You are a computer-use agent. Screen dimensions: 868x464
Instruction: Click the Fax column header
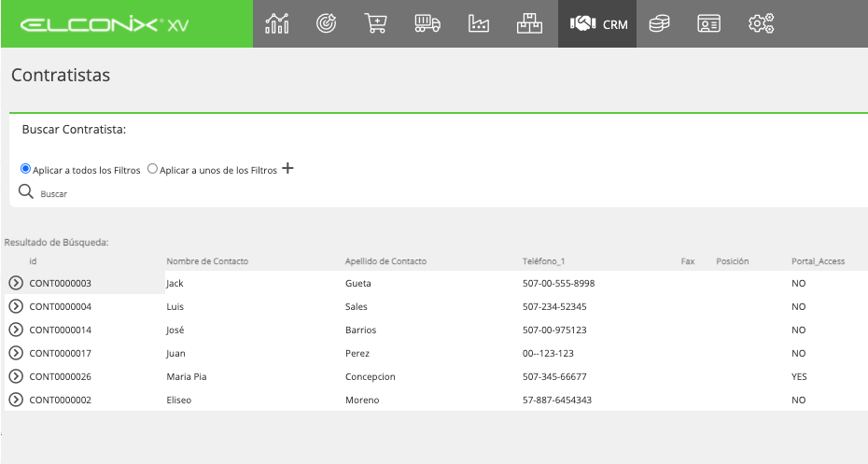pyautogui.click(x=688, y=260)
